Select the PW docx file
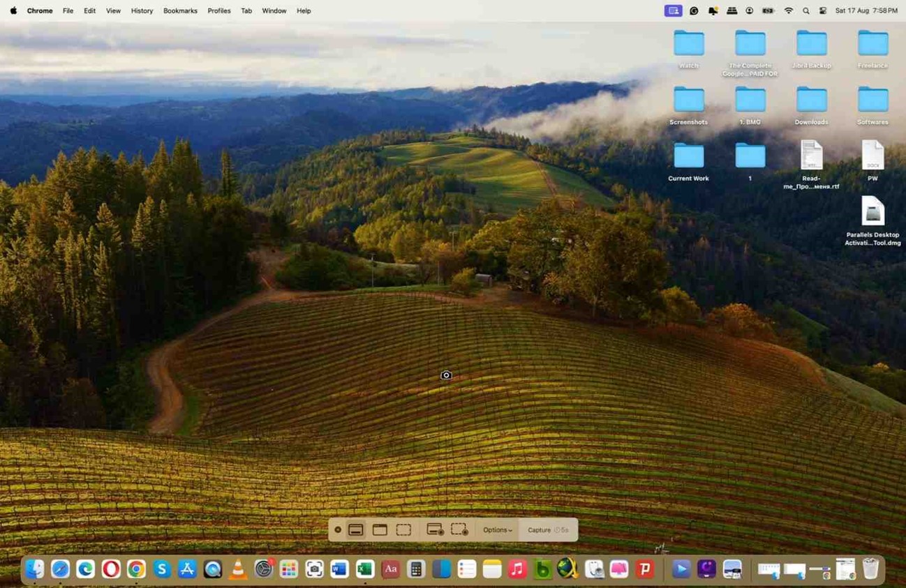Image resolution: width=906 pixels, height=588 pixels. pos(873,161)
